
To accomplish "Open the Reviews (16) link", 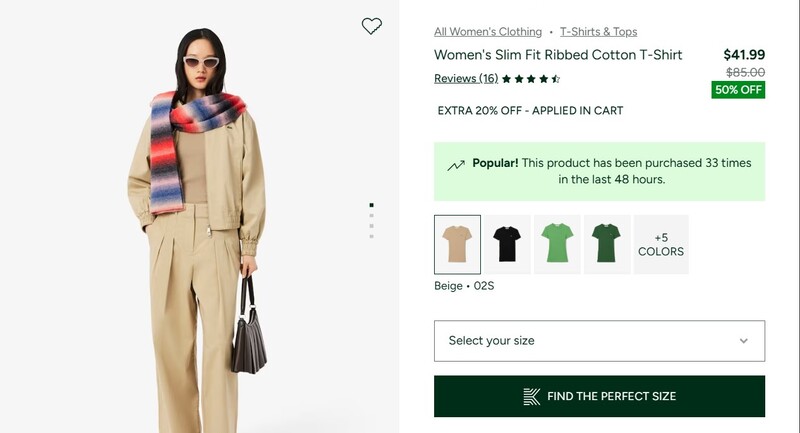I will click(466, 79).
